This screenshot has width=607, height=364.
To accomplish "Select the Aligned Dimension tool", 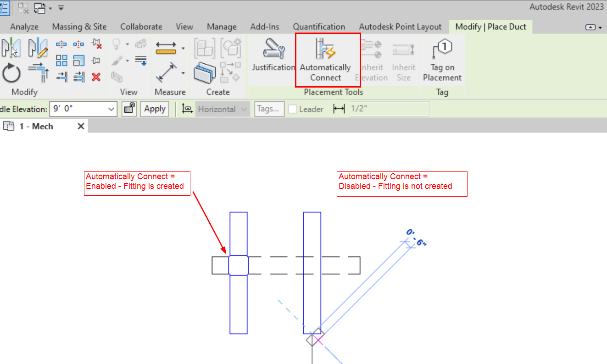I will pyautogui.click(x=166, y=72).
